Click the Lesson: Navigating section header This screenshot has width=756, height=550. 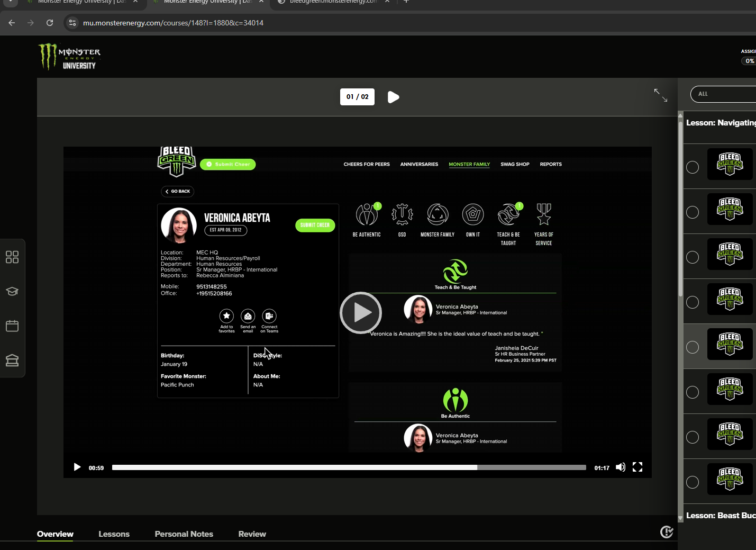tap(721, 123)
